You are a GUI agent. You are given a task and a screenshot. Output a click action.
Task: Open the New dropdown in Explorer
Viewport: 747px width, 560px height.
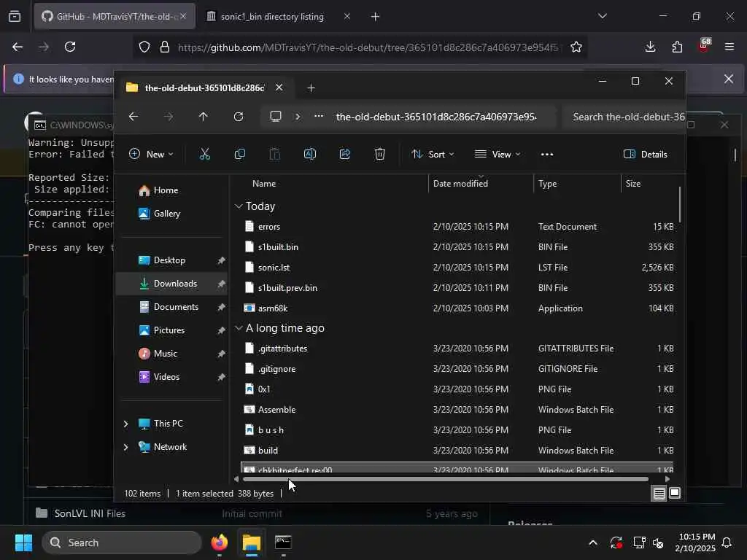[151, 154]
